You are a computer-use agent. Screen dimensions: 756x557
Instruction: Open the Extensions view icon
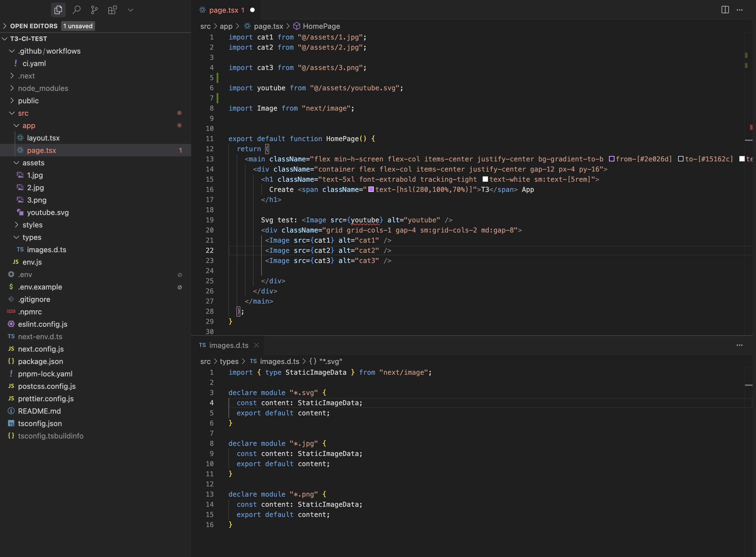(112, 10)
